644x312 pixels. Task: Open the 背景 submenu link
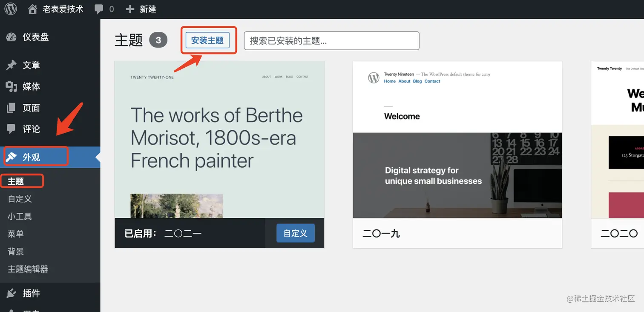[x=16, y=251]
